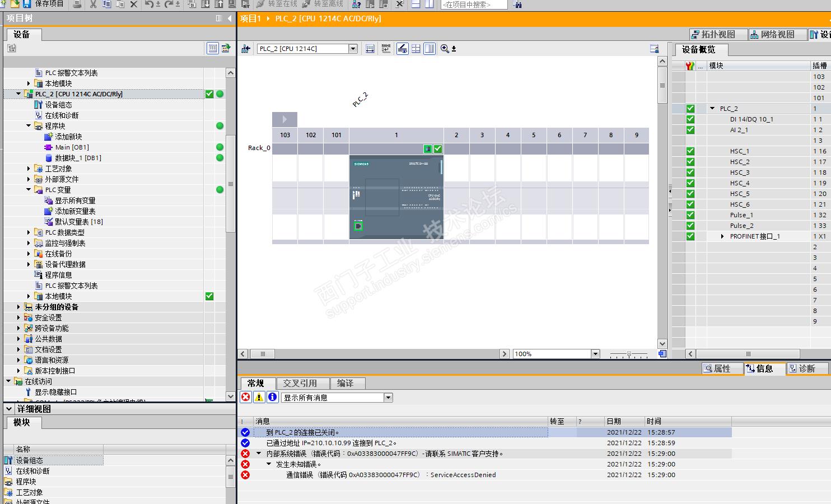Select Main [OB1] block
Viewport: 831px width, 504px height.
tap(72, 147)
